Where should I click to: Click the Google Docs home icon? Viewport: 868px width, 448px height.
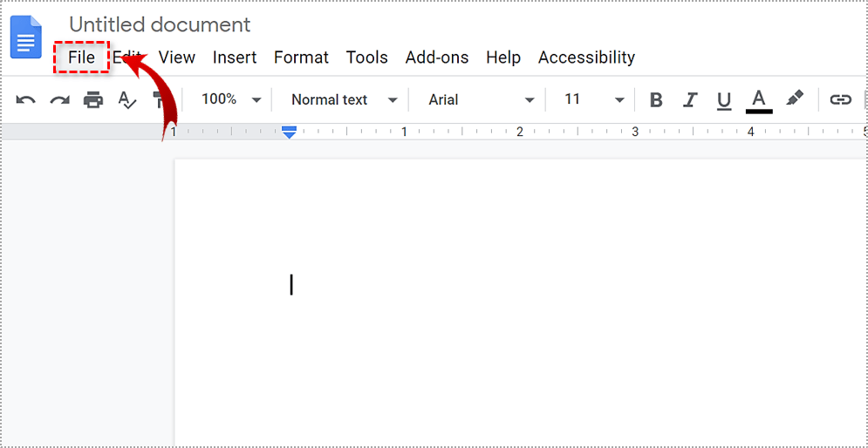[26, 37]
